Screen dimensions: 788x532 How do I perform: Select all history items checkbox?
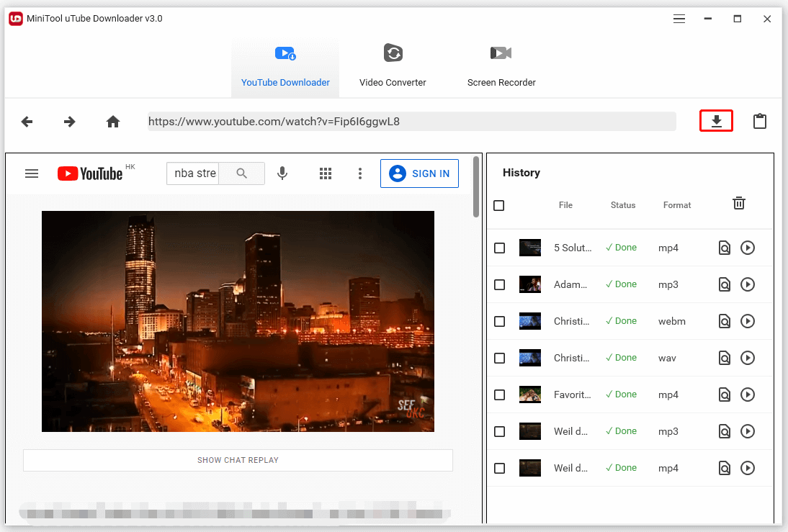(499, 205)
